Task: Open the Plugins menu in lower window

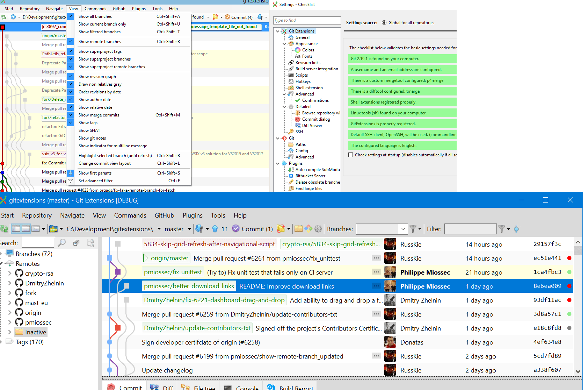Action: (193, 215)
